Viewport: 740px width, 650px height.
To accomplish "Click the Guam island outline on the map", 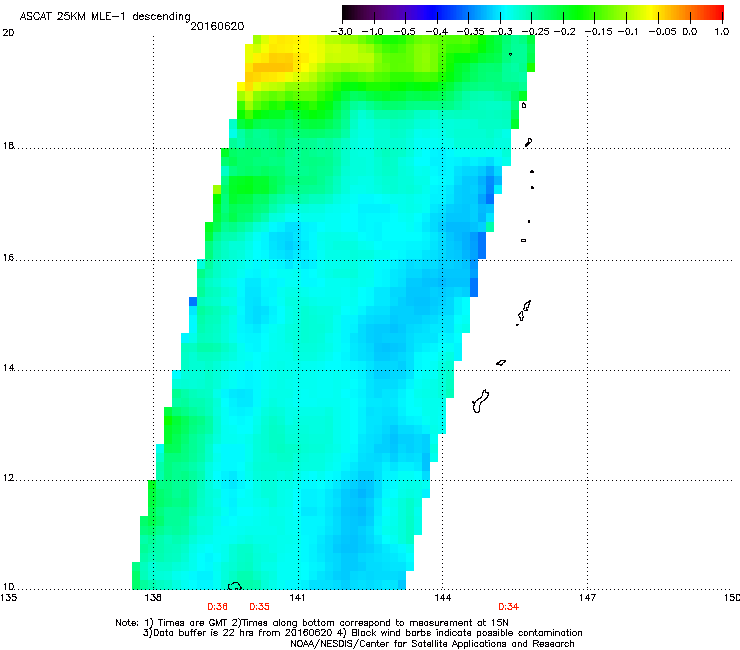I will (x=480, y=401).
